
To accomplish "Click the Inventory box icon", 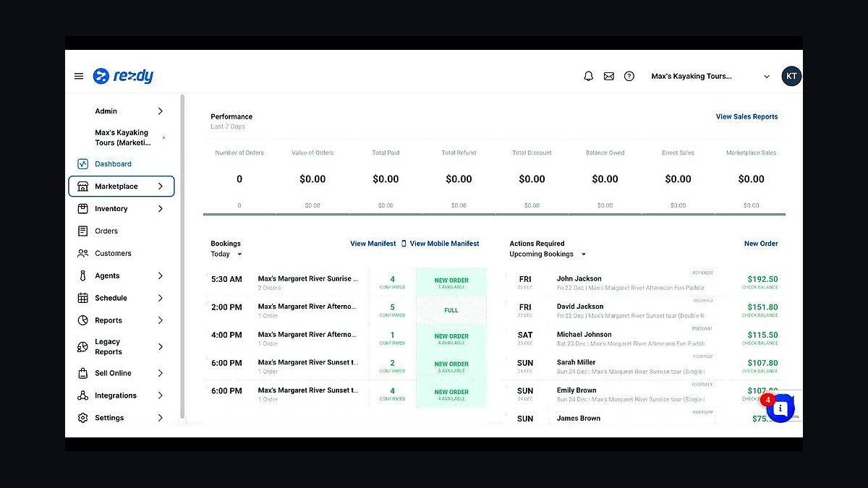I will [82, 209].
